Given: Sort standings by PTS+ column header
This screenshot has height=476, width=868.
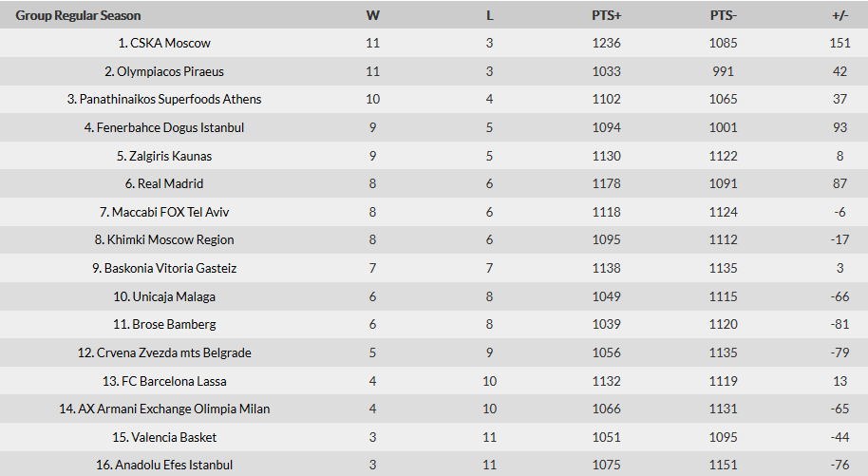Looking at the screenshot, I should (606, 15).
